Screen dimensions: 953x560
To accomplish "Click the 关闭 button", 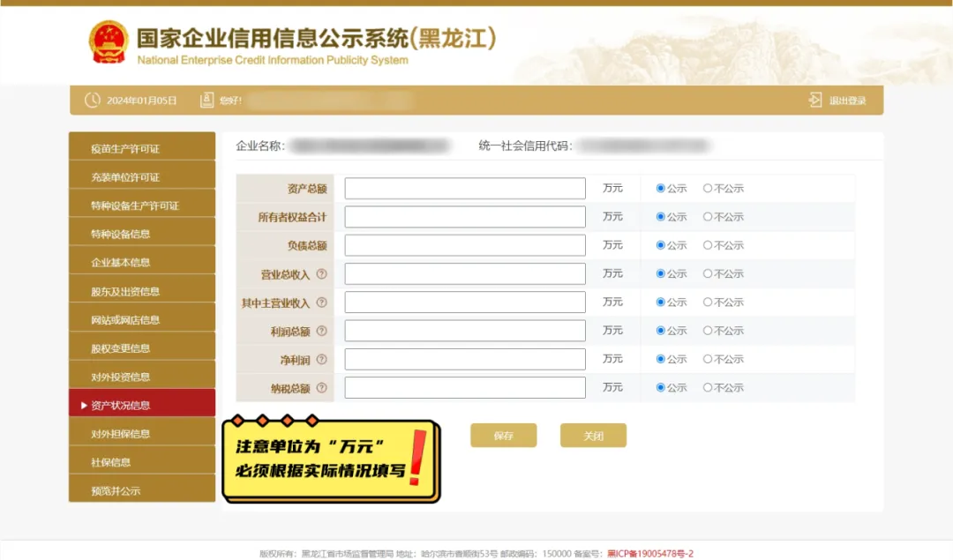I will [x=593, y=436].
